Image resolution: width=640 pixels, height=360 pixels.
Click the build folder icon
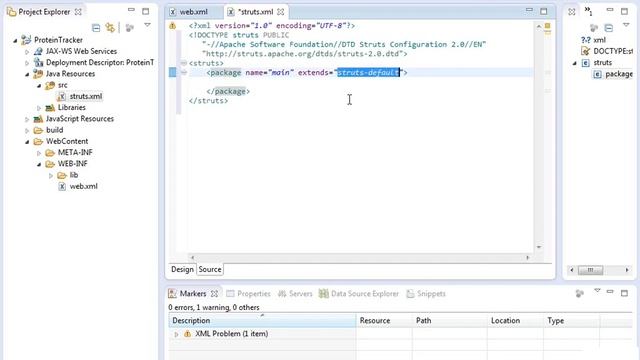pos(38,130)
